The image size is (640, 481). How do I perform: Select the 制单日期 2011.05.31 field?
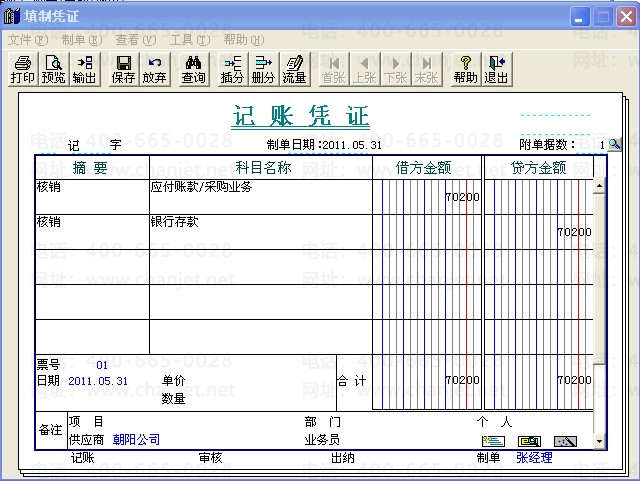point(352,145)
